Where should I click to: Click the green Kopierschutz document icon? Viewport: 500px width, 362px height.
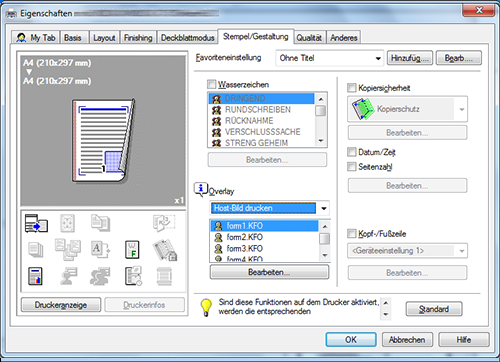(363, 109)
